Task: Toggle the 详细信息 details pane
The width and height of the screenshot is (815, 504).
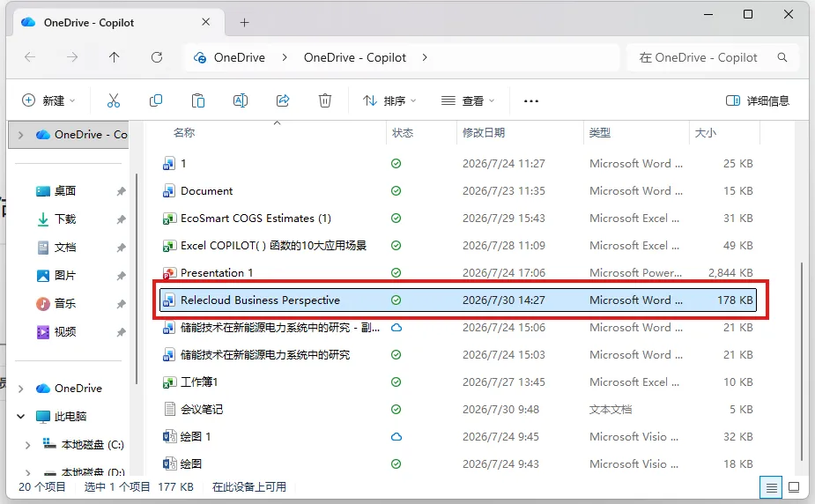Action: coord(758,100)
